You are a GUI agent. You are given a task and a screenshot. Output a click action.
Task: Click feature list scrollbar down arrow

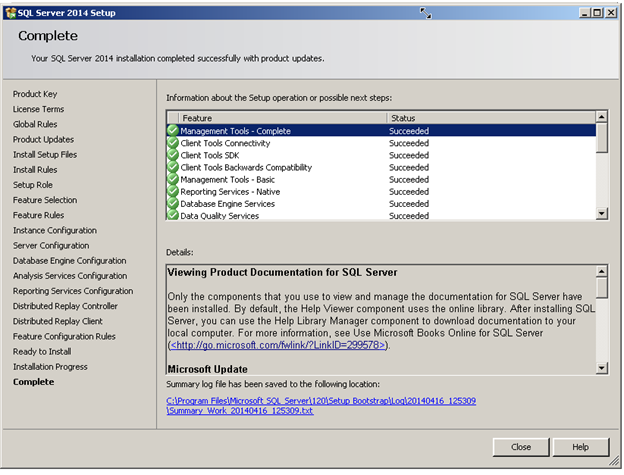click(601, 214)
